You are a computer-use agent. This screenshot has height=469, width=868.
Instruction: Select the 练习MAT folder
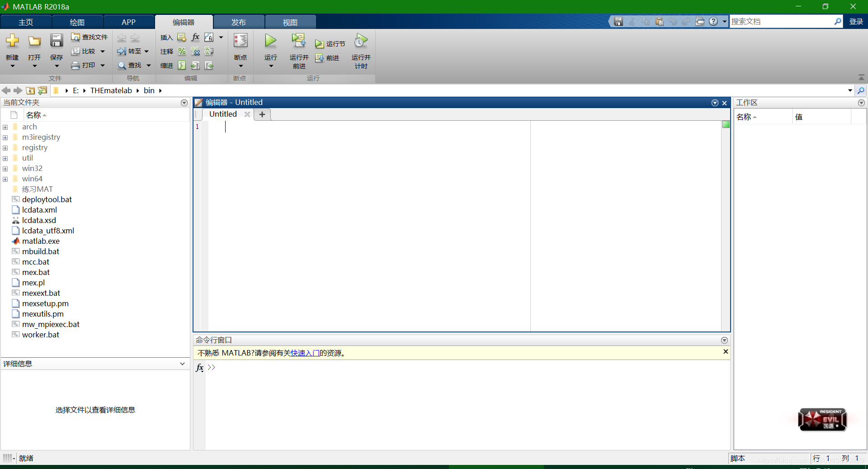[37, 189]
